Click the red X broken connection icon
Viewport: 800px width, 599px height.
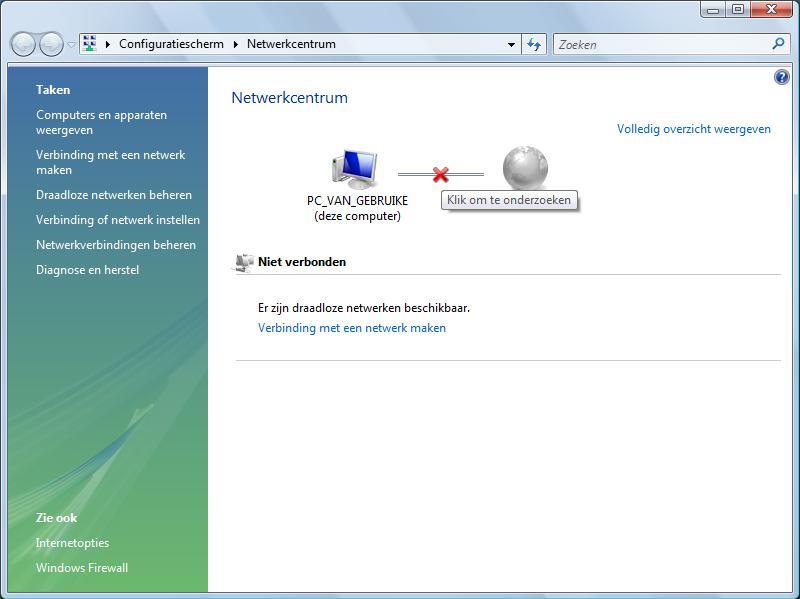point(441,174)
